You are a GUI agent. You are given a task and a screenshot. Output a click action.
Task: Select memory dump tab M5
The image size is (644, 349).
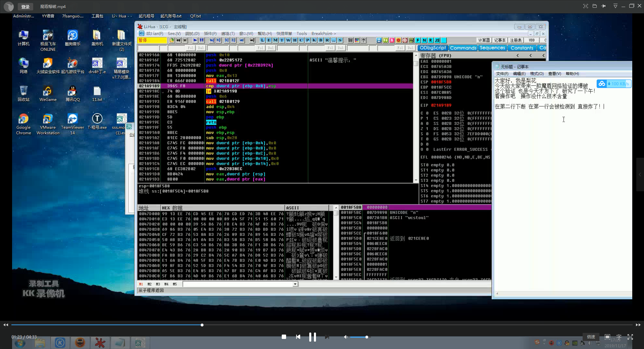tap(175, 284)
